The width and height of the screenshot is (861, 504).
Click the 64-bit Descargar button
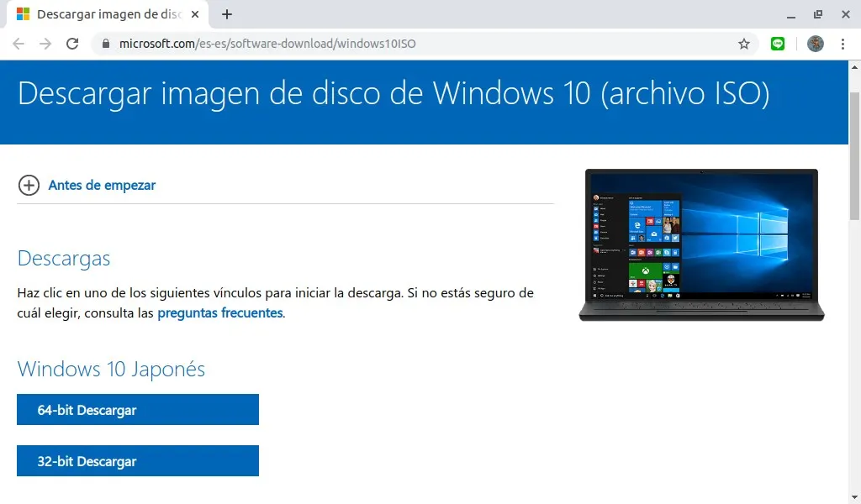pyautogui.click(x=138, y=410)
